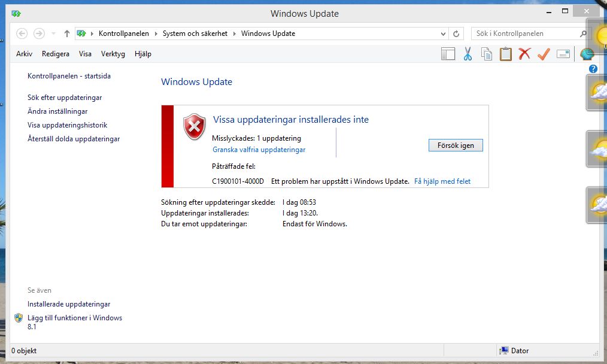
Task: Open Ändra inställningar
Action: pyautogui.click(x=57, y=111)
